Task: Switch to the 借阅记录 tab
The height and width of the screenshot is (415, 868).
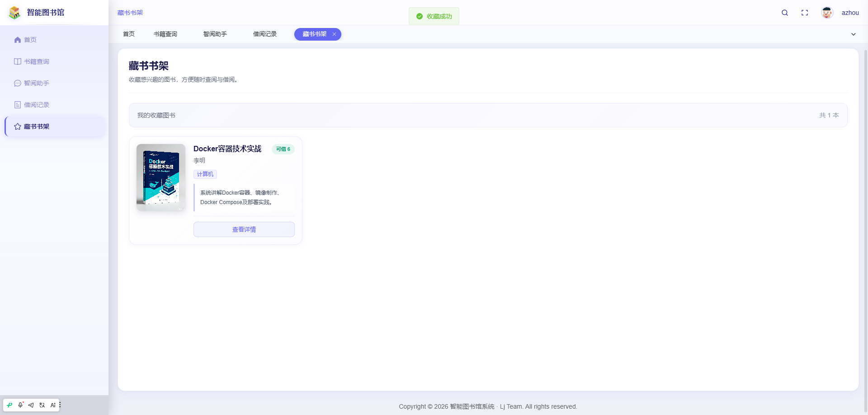Action: 265,34
